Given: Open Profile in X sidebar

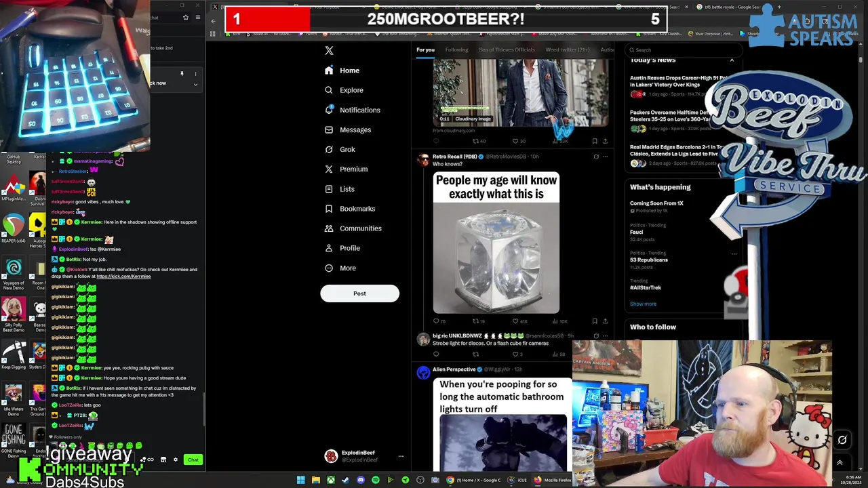Looking at the screenshot, I should click(x=342, y=248).
